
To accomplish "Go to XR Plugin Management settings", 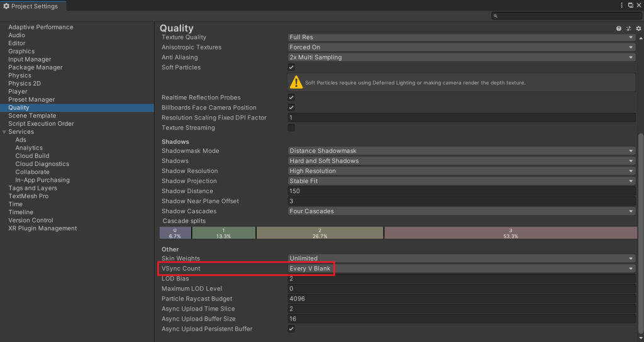I will (43, 228).
